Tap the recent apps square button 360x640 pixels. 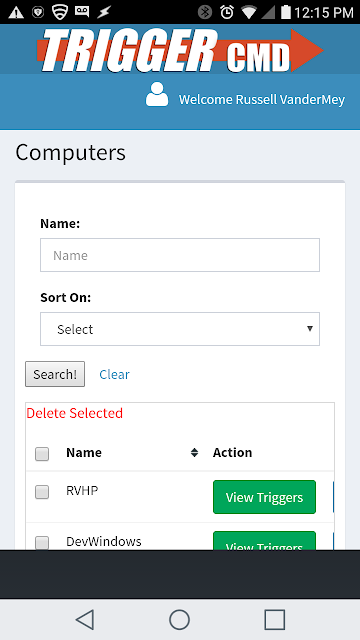coord(274,620)
